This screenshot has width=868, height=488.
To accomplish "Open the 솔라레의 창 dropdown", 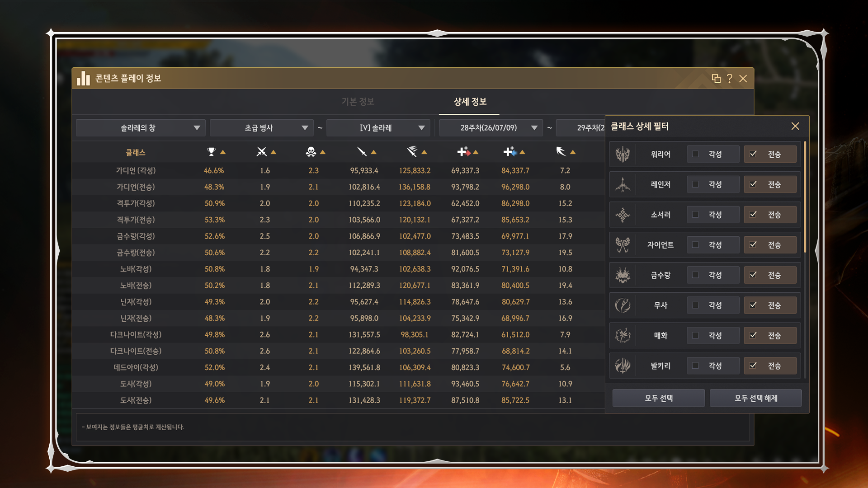I will click(141, 128).
